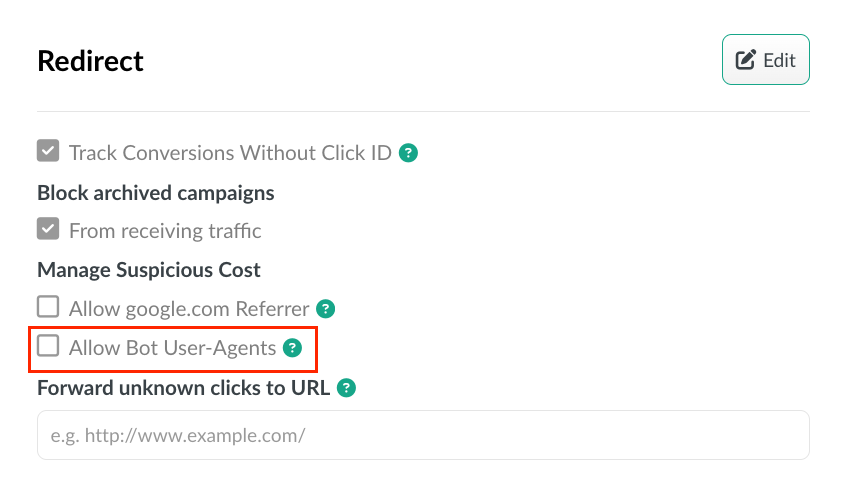This screenshot has height=480, width=848.
Task: Click into the forward URL input field
Action: pos(423,435)
